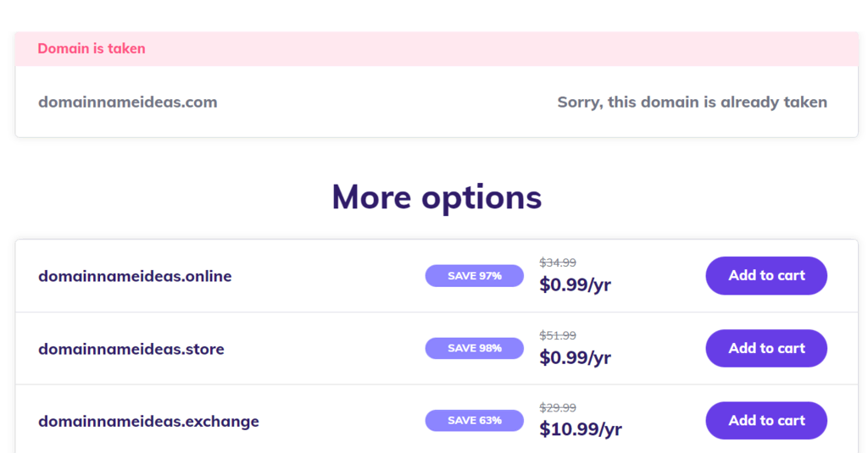Click the $0.99/yr price for .store
868x453 pixels.
pyautogui.click(x=575, y=358)
